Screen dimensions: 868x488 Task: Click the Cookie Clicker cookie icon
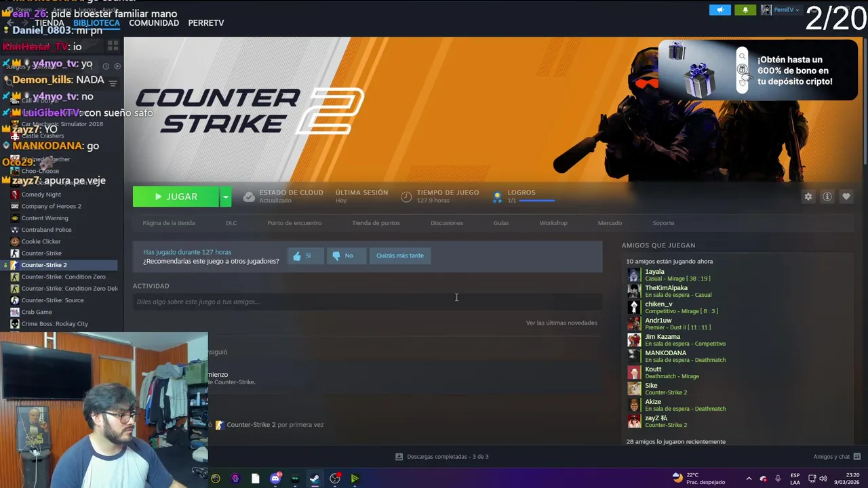pyautogui.click(x=15, y=241)
